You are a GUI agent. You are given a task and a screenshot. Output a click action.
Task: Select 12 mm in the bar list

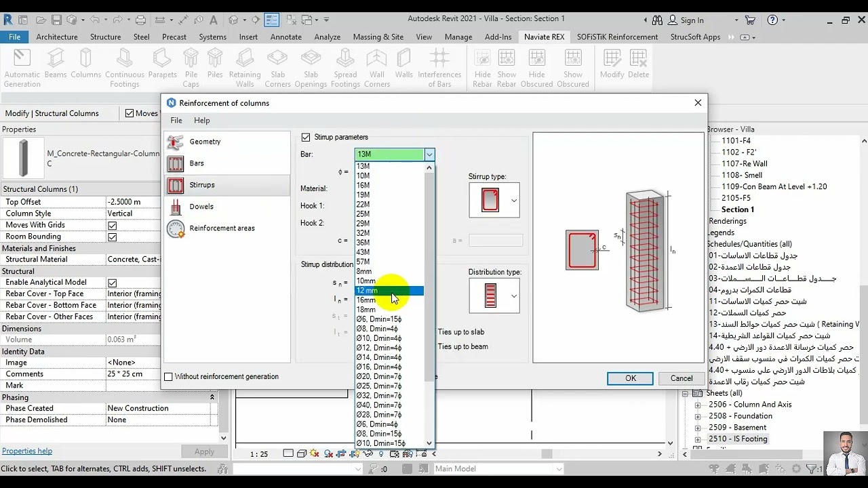[x=390, y=291]
